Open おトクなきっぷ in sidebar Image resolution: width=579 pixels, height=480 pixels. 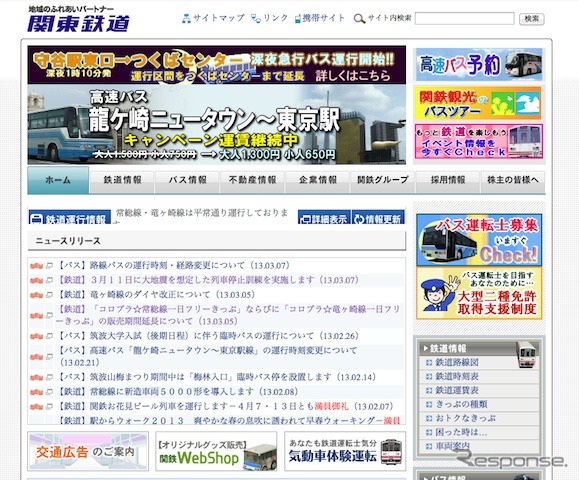(x=465, y=418)
